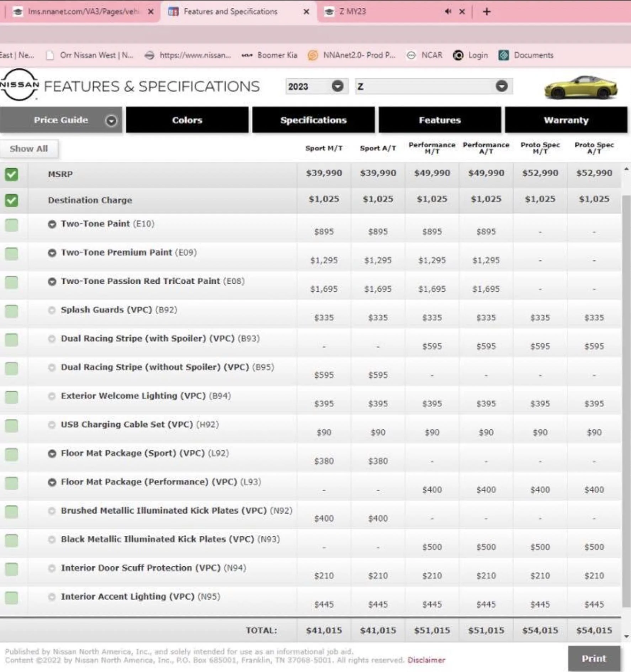Close the Features and Specifications tab
Image resolution: width=631 pixels, height=672 pixels.
[x=306, y=12]
